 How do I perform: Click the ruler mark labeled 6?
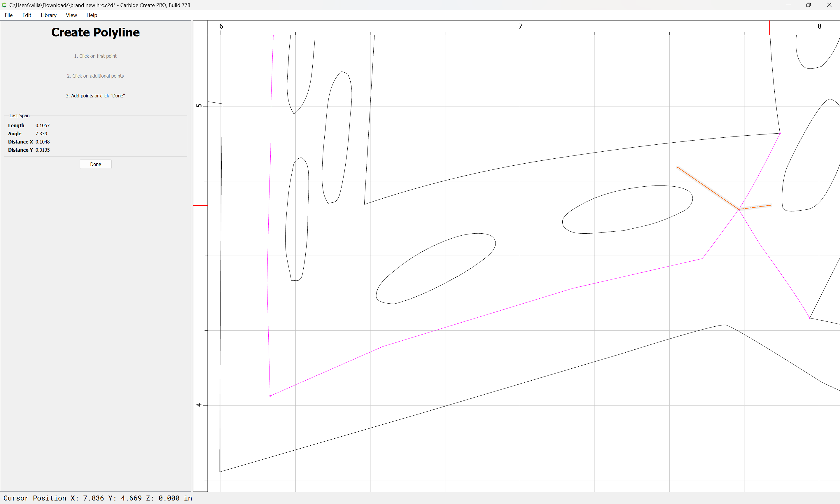pyautogui.click(x=221, y=26)
